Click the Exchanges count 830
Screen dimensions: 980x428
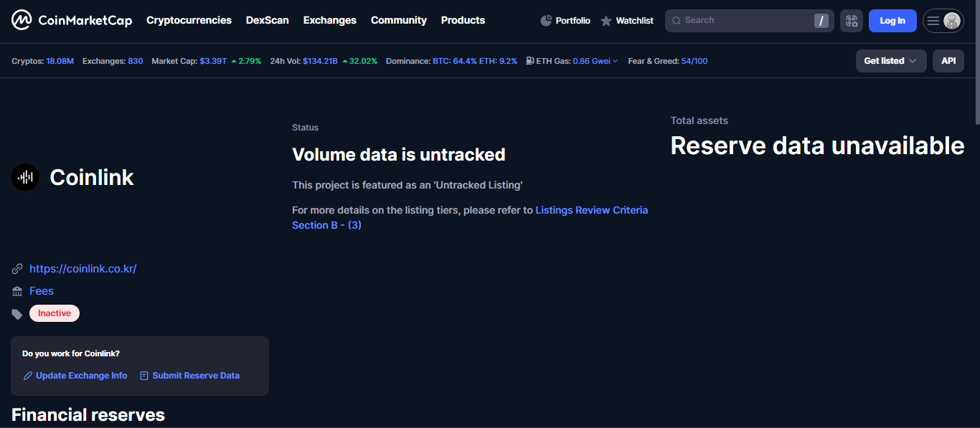click(x=136, y=61)
